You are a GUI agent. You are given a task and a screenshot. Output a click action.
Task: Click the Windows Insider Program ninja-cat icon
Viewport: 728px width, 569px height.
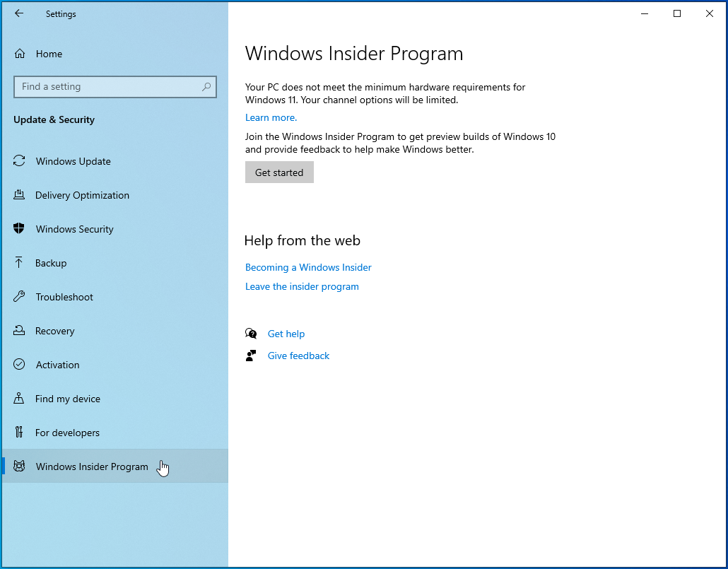(x=20, y=467)
